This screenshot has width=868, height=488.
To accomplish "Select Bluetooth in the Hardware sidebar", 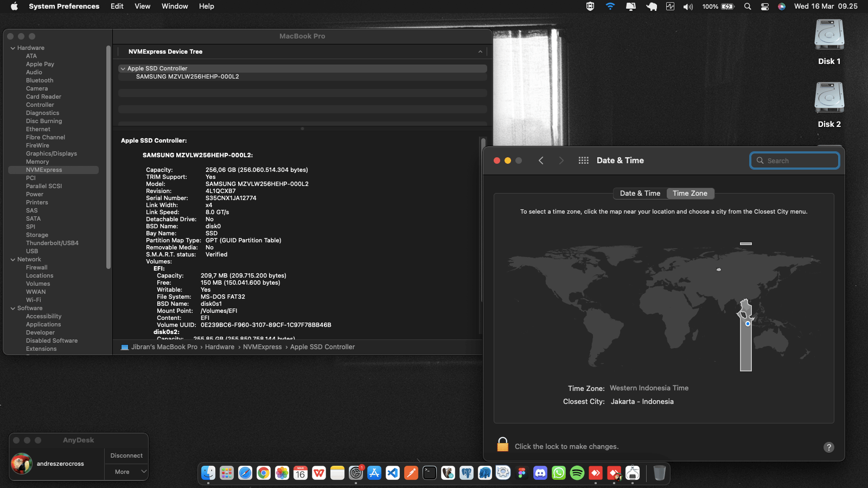I will (x=39, y=80).
